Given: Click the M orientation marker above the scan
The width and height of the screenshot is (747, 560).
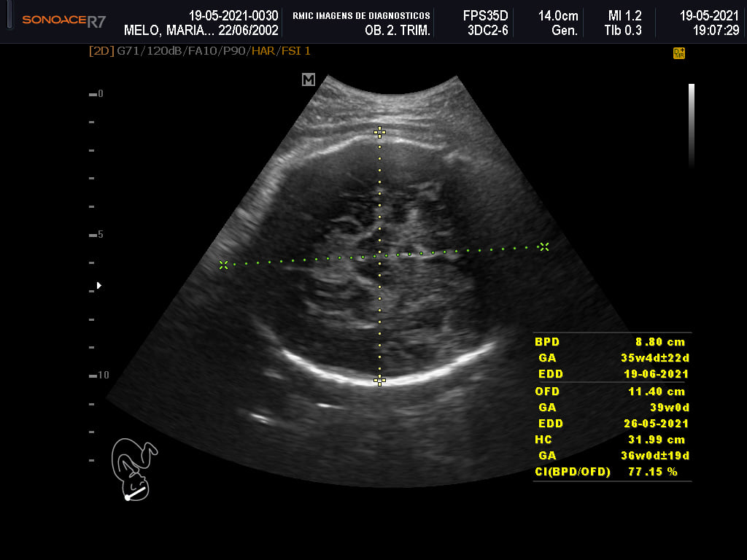Looking at the screenshot, I should point(309,79).
